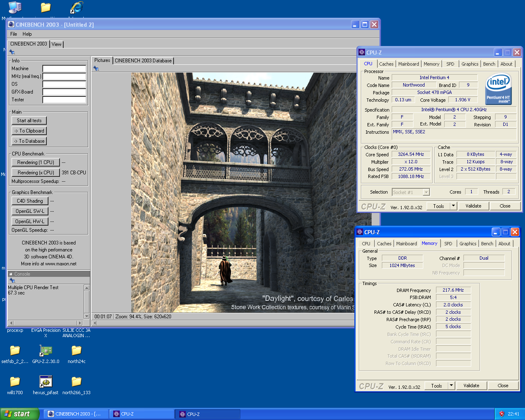
Task: Click the OS input field
Action: click(64, 84)
